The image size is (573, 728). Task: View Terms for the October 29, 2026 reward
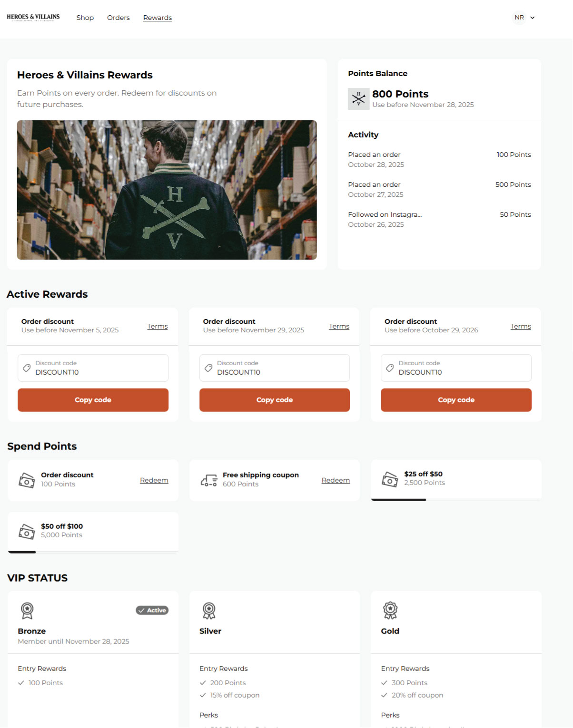521,326
